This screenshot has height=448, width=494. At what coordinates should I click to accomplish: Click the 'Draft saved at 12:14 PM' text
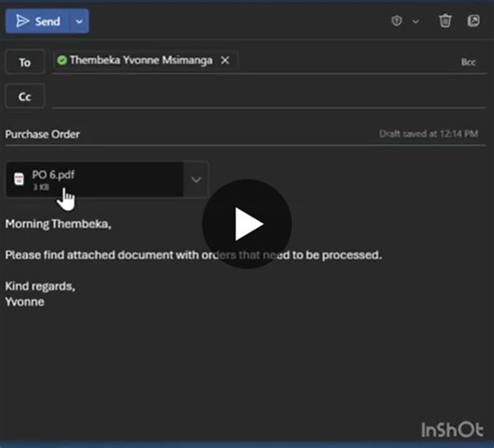click(x=428, y=134)
